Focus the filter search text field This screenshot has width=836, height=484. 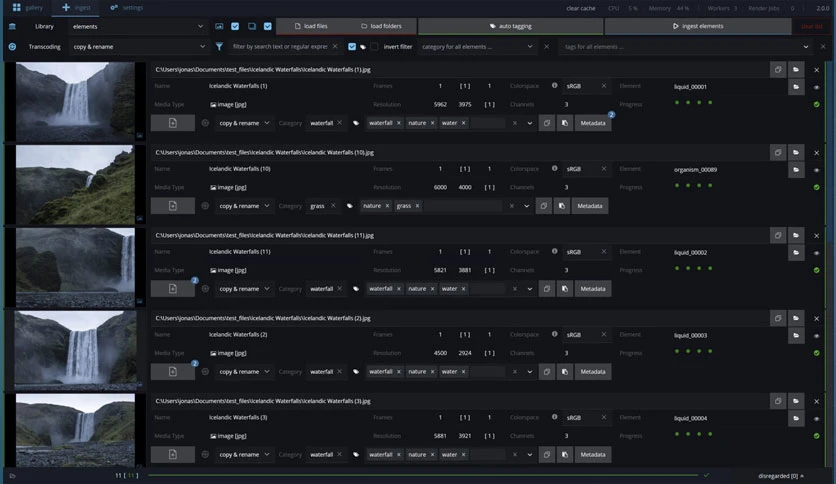point(280,46)
